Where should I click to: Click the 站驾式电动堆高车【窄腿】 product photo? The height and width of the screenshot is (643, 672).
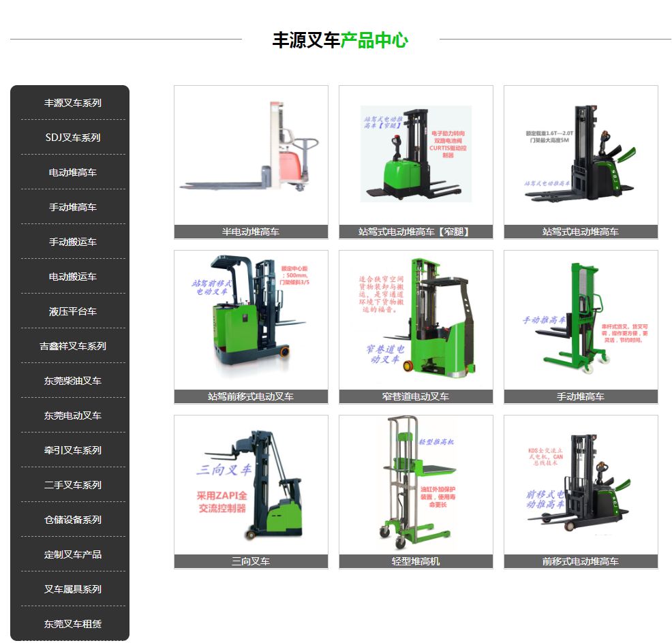[x=416, y=155]
